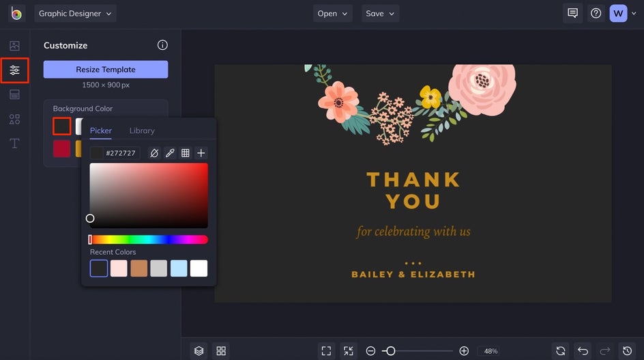644x360 pixels.
Task: Open the Save dropdown menu
Action: pyautogui.click(x=380, y=14)
